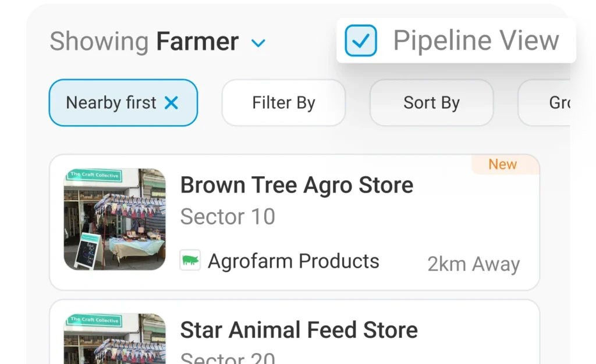Remove the Nearby first filter chip
The width and height of the screenshot is (596, 364).
coord(171,103)
